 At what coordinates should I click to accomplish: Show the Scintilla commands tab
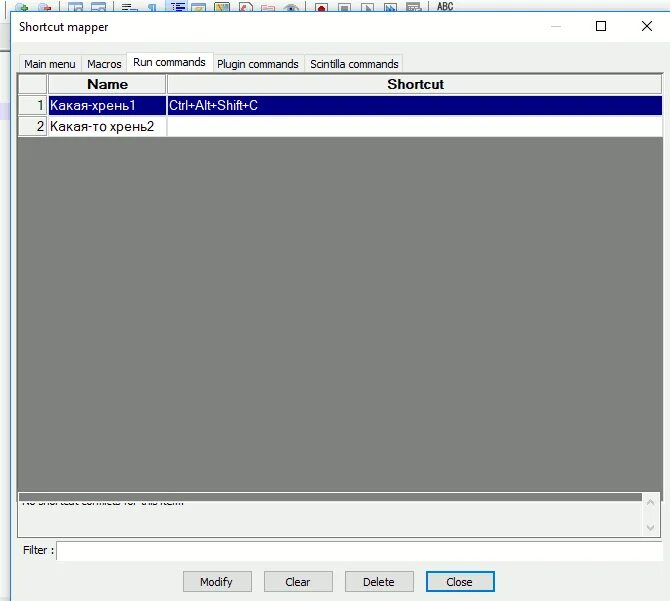[x=354, y=64]
